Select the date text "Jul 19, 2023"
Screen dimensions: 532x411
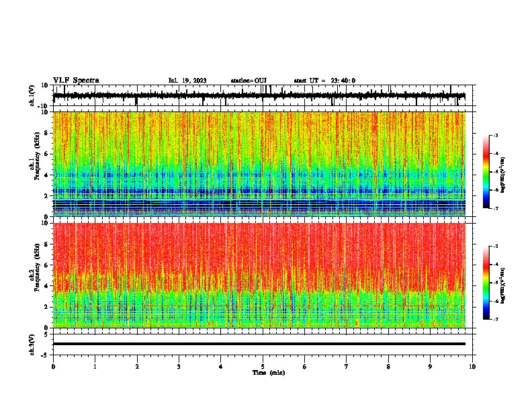(187, 81)
